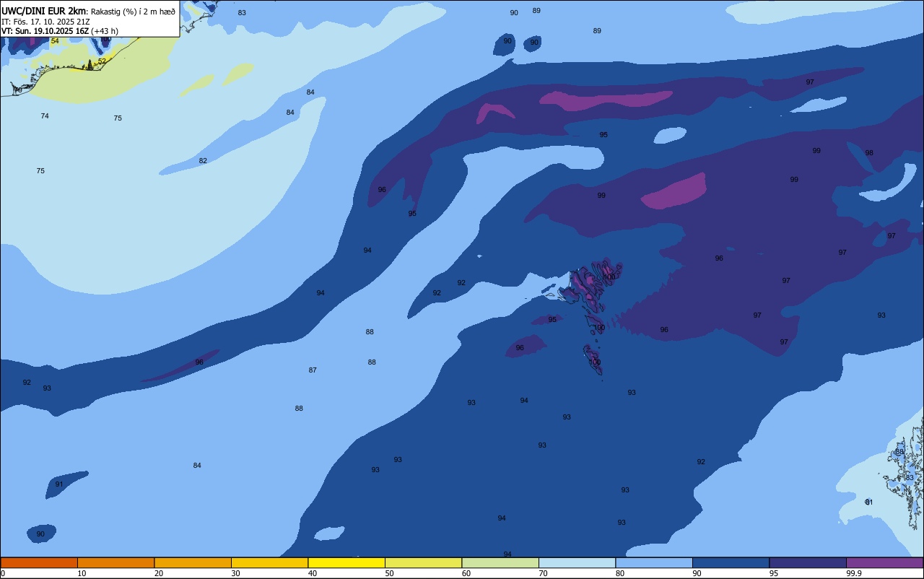Click the '40' legend tick label
This screenshot has height=579, width=924.
pyautogui.click(x=313, y=573)
